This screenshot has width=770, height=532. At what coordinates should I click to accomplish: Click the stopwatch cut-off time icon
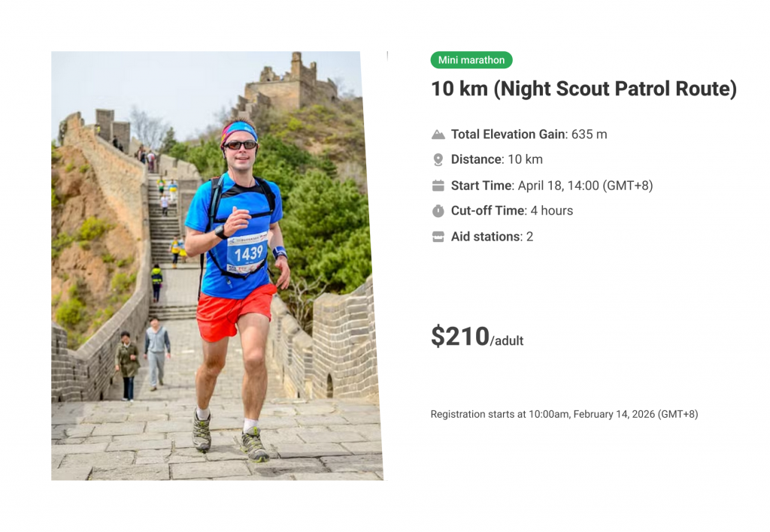tap(438, 211)
